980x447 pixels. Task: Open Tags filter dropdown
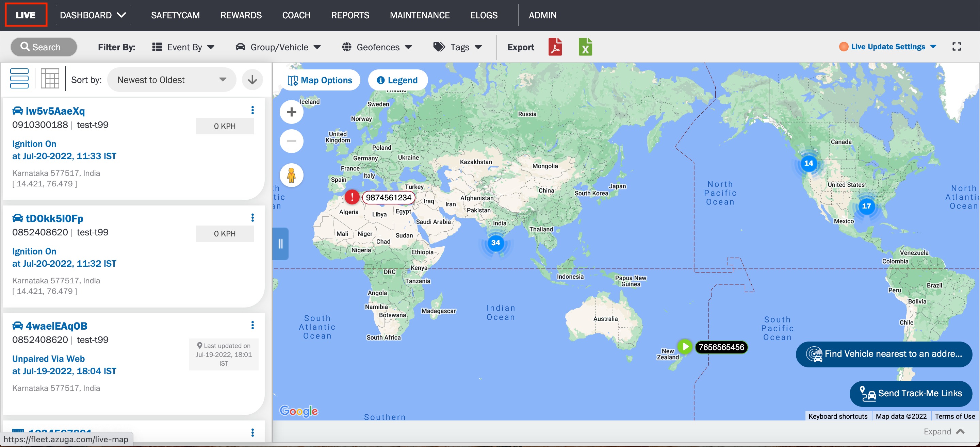458,47
